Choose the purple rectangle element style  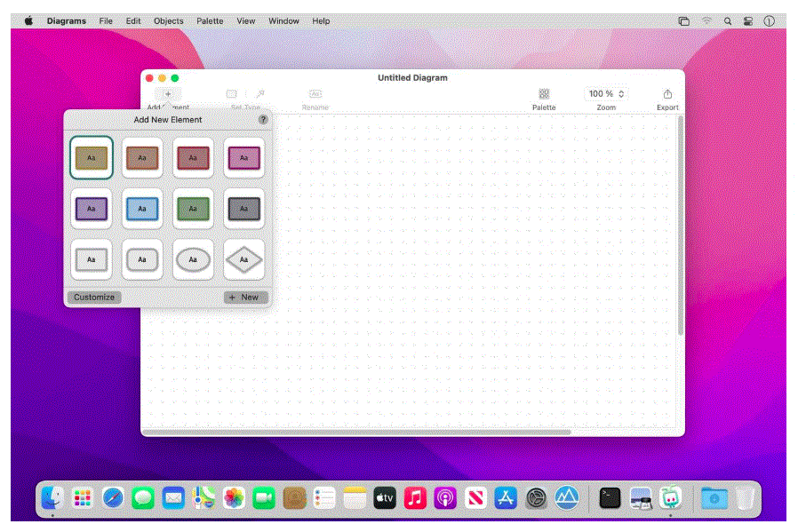tap(92, 209)
